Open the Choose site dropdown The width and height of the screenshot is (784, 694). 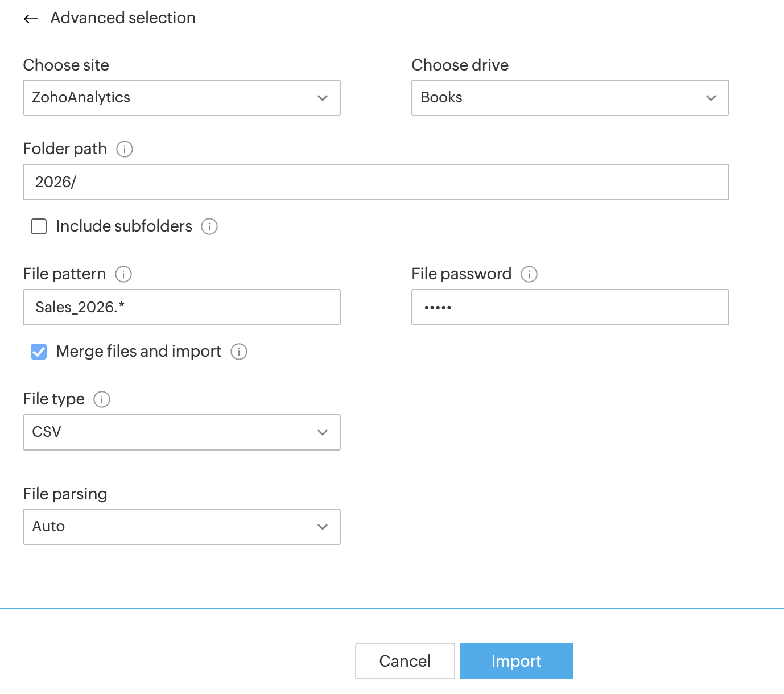pos(181,98)
